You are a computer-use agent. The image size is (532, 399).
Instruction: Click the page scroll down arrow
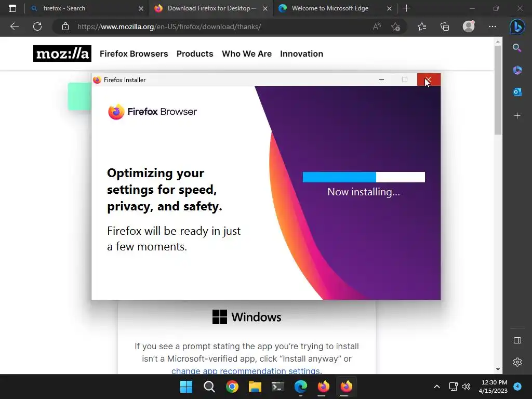[x=498, y=369]
